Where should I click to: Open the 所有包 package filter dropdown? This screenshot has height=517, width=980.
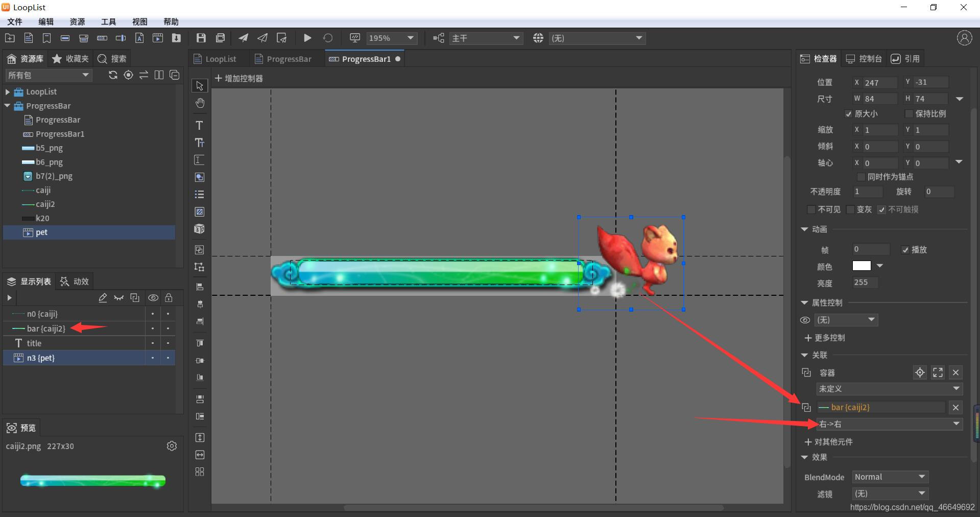coord(49,75)
